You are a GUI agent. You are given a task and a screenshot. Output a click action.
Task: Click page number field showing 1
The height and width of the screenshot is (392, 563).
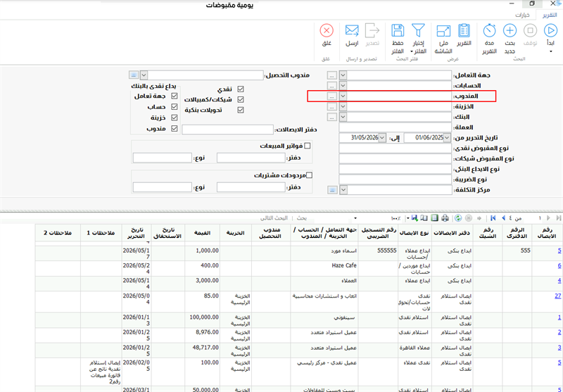[x=534, y=218]
